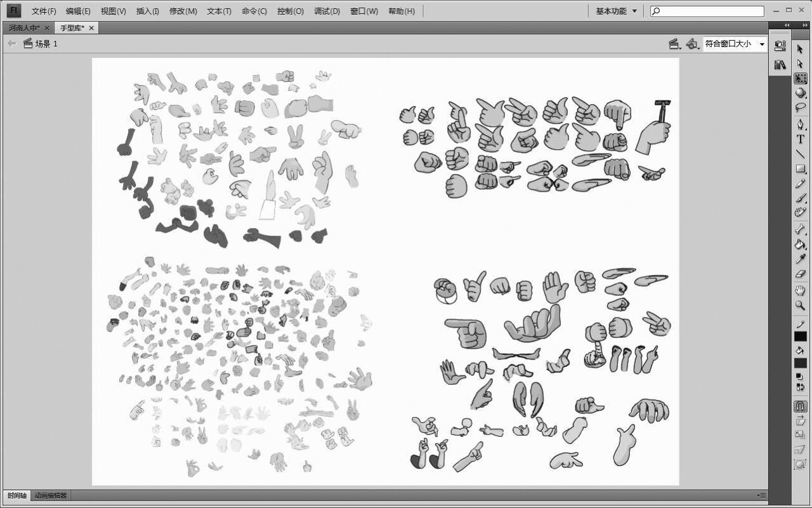
Task: Select the Free Transform tool
Action: point(801,79)
